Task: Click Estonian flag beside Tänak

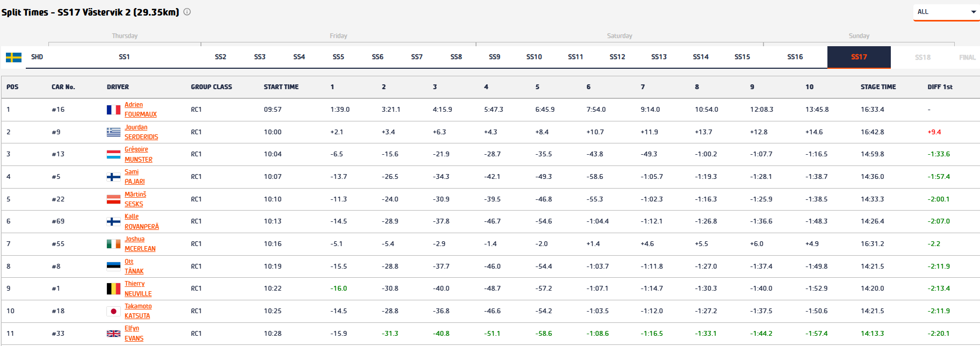Action: pos(113,266)
